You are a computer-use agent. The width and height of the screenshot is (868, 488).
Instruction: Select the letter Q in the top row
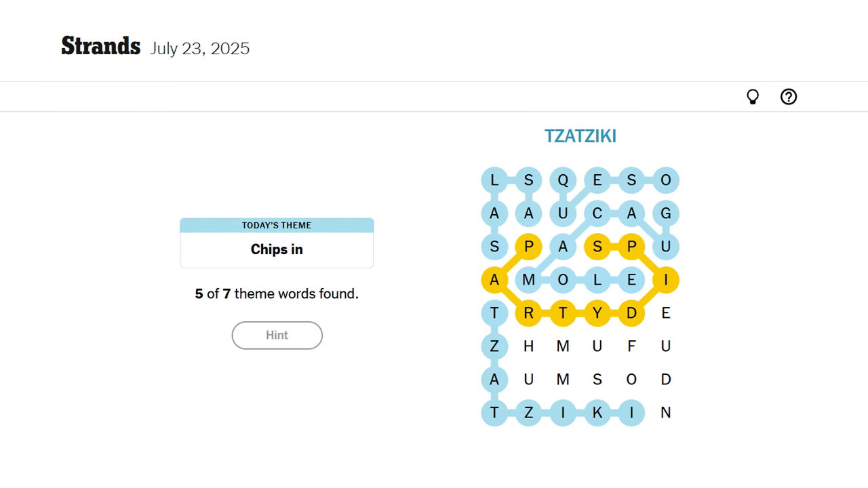pyautogui.click(x=563, y=180)
